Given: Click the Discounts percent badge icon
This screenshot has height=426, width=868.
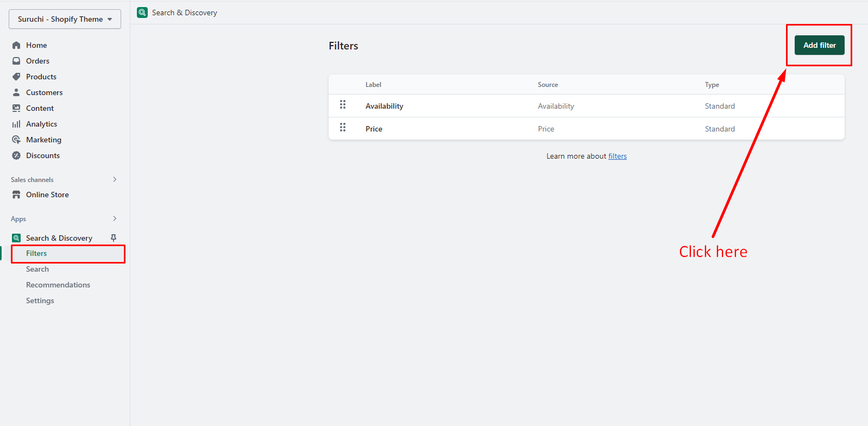Looking at the screenshot, I should (x=16, y=155).
